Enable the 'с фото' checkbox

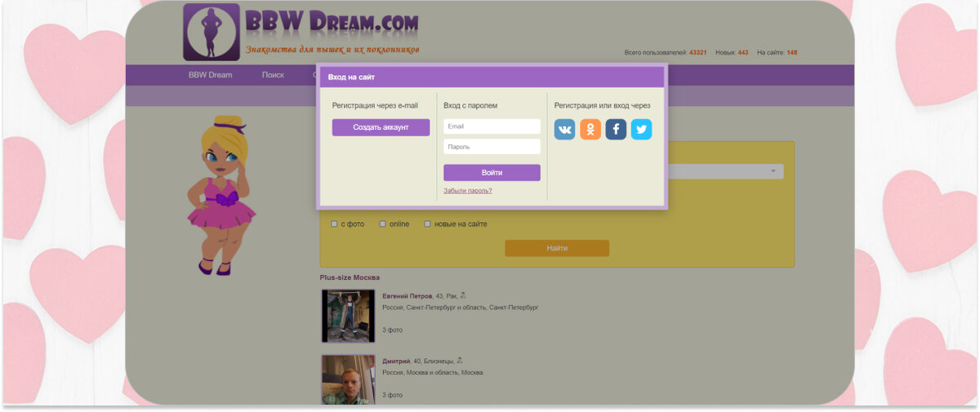click(334, 224)
